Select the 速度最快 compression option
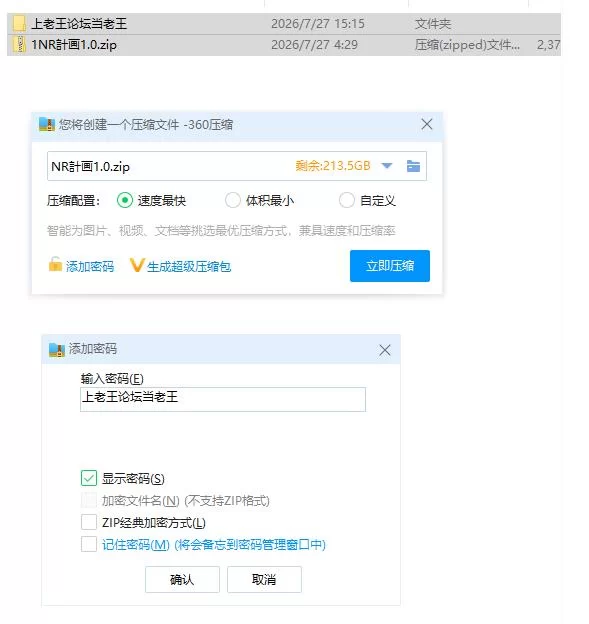Screen dimensions: 589x624 pyautogui.click(x=125, y=200)
